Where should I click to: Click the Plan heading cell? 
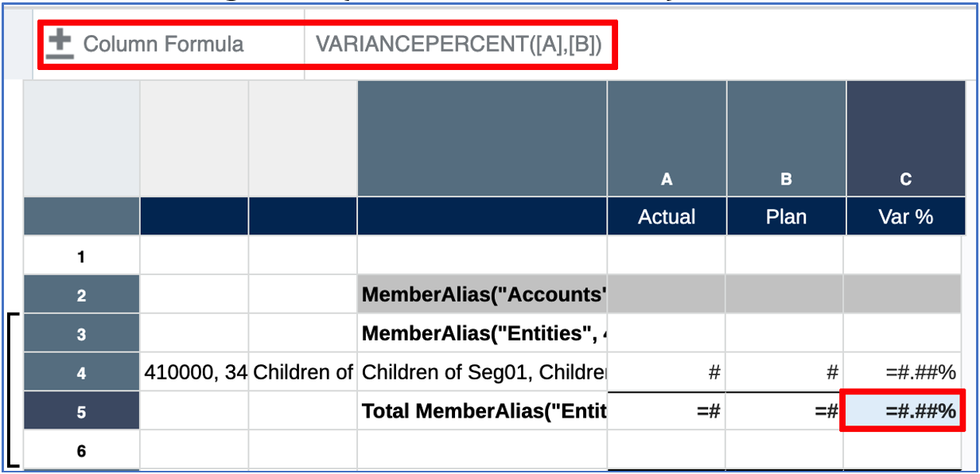coord(786,217)
